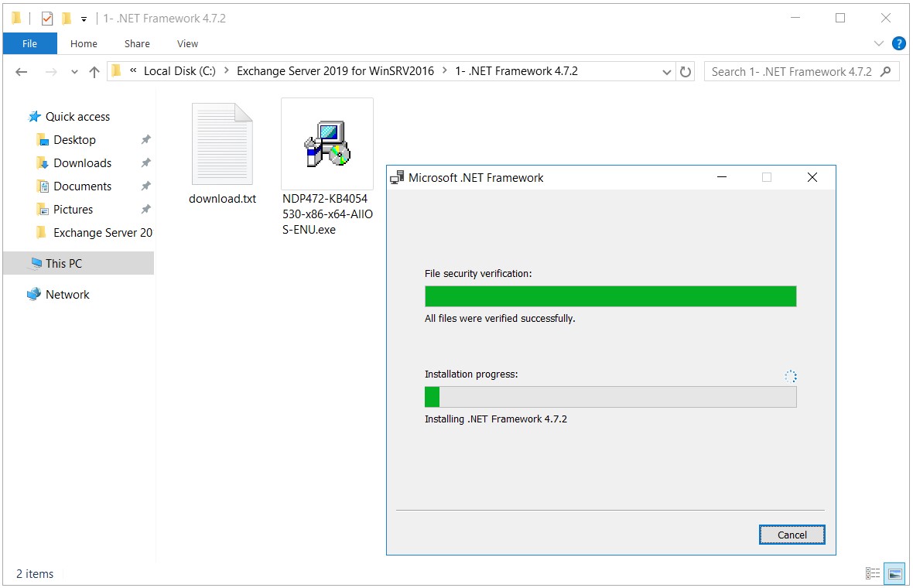Select Network in the navigation pane

coord(67,295)
